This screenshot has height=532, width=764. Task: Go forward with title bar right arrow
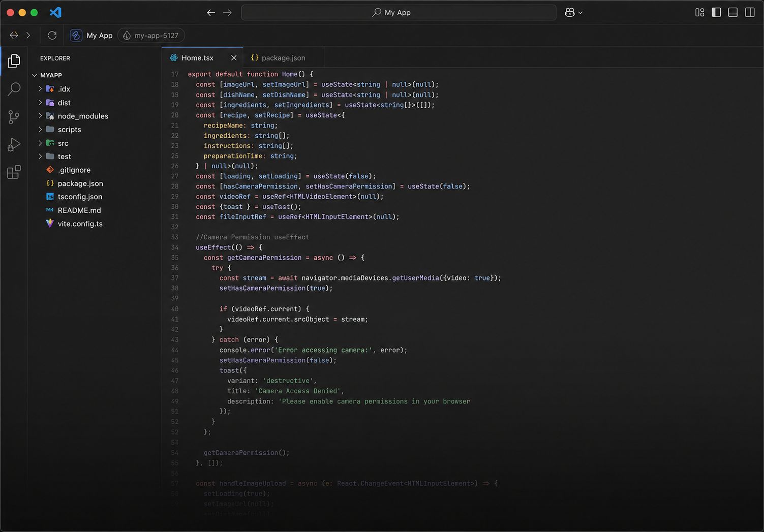tap(227, 13)
